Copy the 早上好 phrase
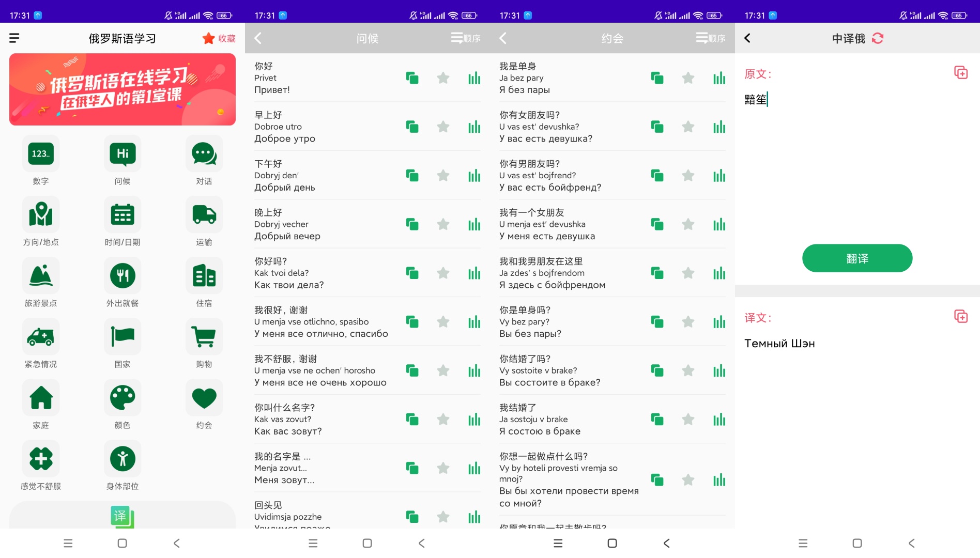The image size is (980, 558). [412, 127]
